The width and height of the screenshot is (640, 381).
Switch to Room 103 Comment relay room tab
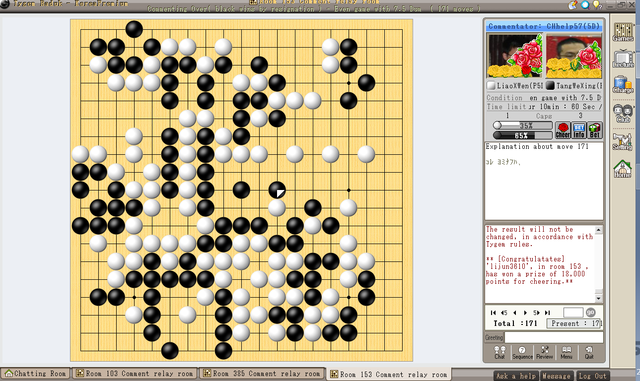[135, 373]
